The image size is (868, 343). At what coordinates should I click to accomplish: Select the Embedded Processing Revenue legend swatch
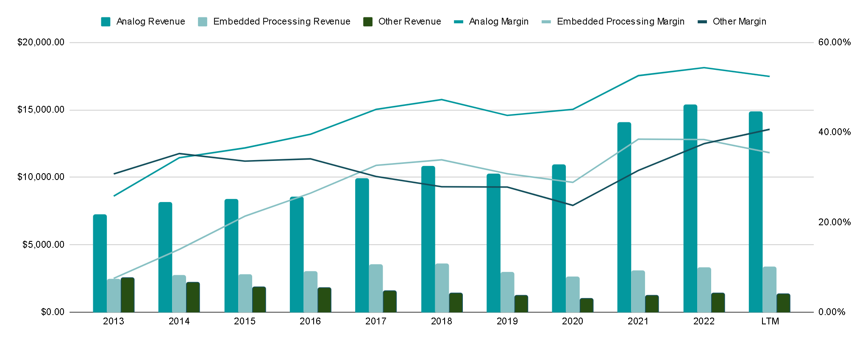click(203, 22)
